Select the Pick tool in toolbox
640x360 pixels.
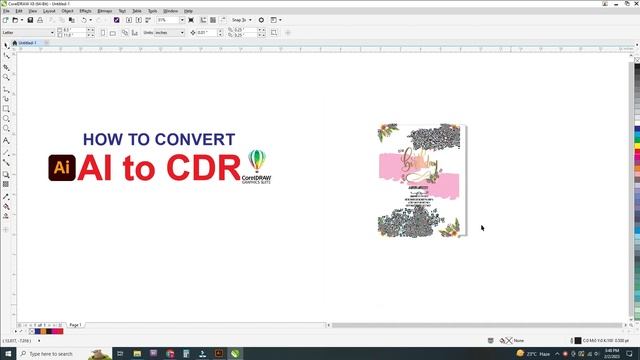click(6, 45)
